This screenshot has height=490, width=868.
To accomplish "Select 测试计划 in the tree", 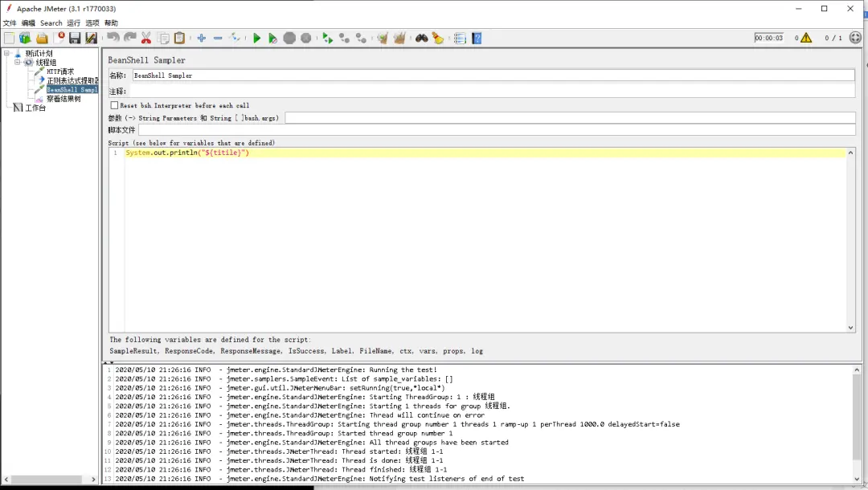I will pos(39,54).
